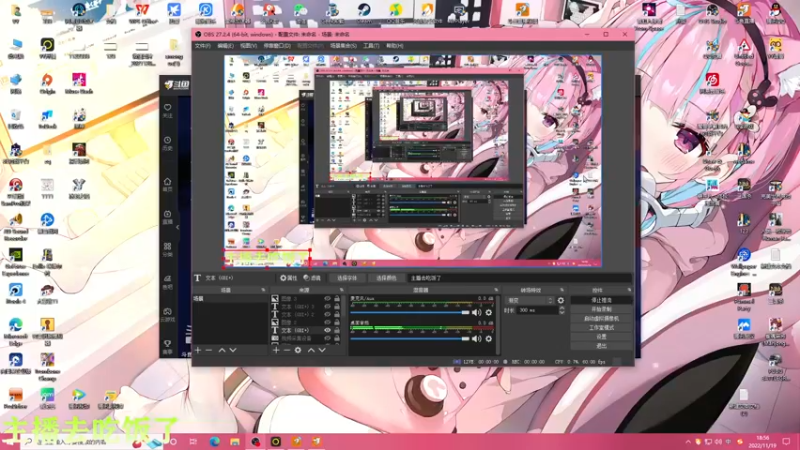Remove scene with the minus icon
The image size is (800, 450).
coord(209,350)
